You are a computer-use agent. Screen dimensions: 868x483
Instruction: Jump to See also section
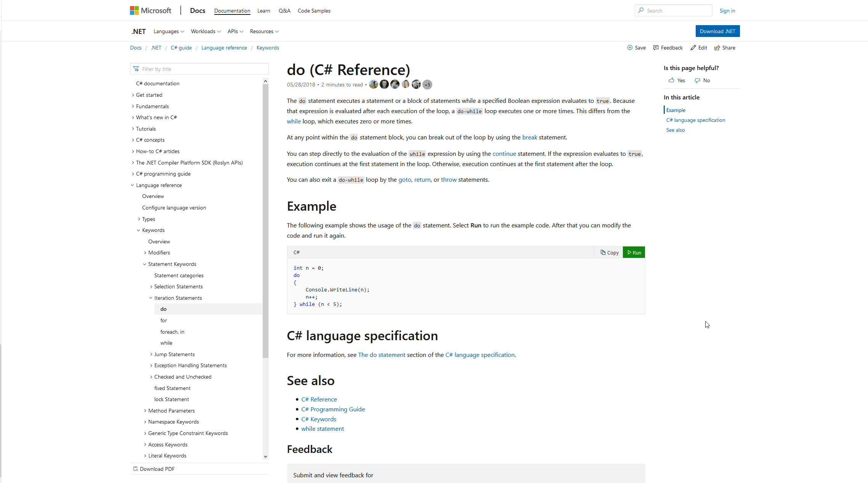pyautogui.click(x=675, y=130)
